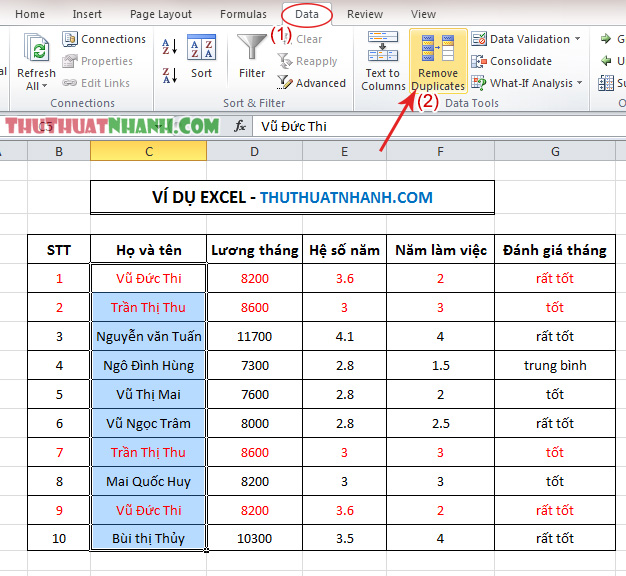
Task: Click the trung bình rating cell
Action: 555,365
